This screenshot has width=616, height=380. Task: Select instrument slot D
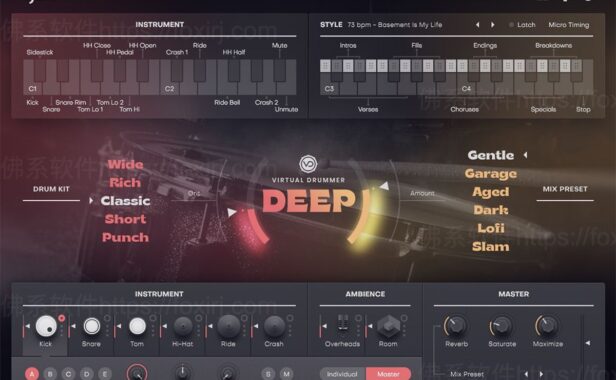[86, 374]
